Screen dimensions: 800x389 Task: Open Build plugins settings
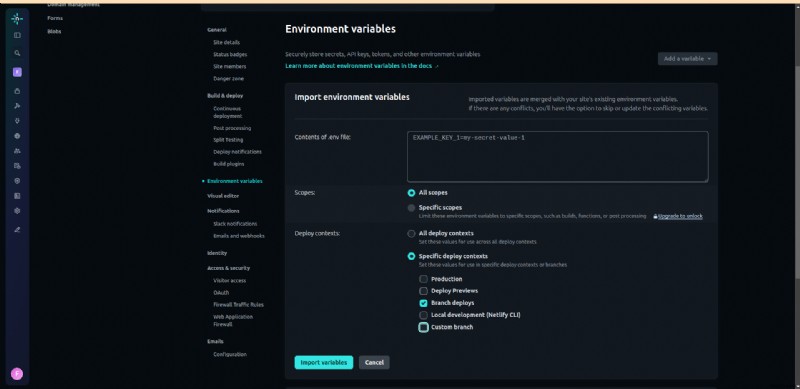coord(229,164)
